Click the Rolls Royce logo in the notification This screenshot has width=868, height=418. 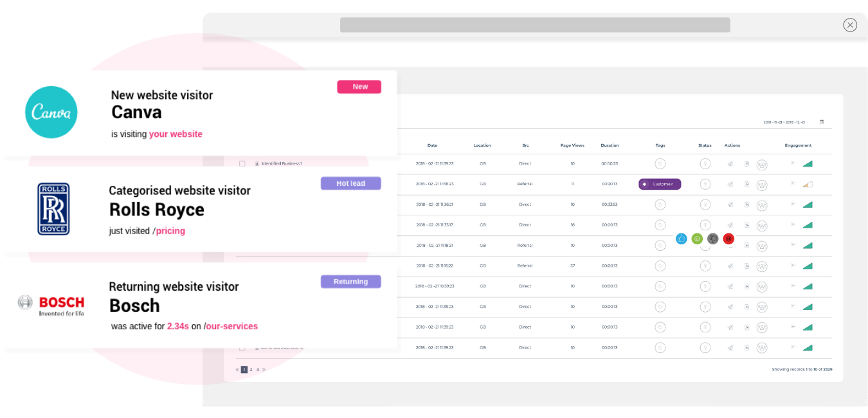[53, 209]
